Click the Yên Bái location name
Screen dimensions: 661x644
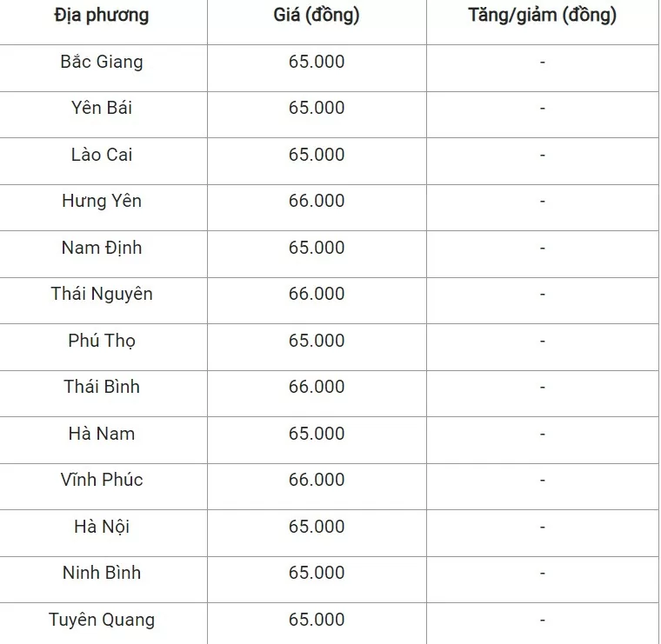point(102,108)
